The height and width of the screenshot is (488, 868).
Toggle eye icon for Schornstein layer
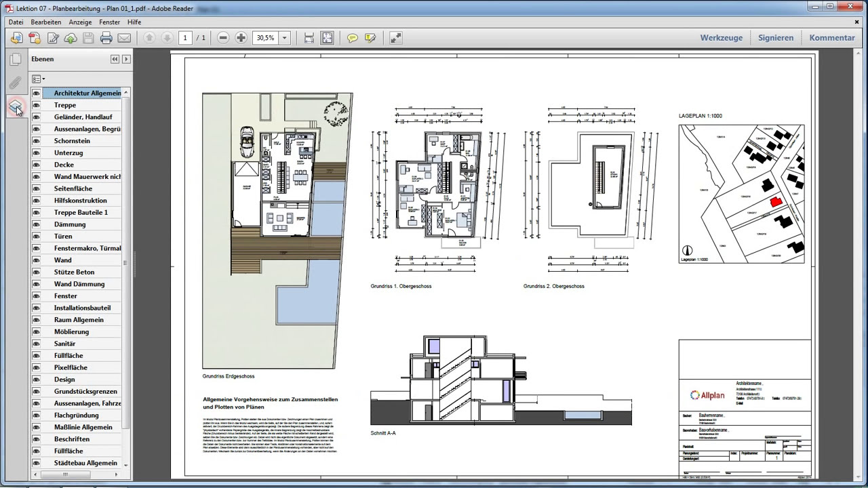[x=36, y=141]
